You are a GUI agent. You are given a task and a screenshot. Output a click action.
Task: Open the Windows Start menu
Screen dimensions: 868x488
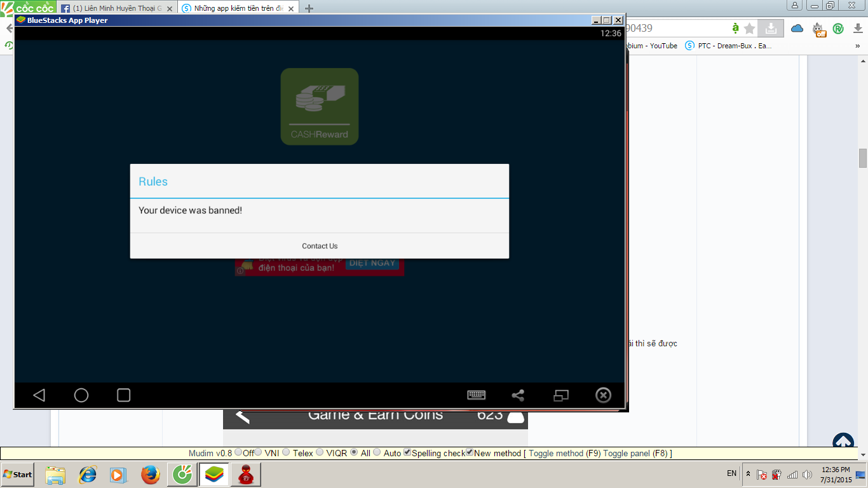pos(18,475)
